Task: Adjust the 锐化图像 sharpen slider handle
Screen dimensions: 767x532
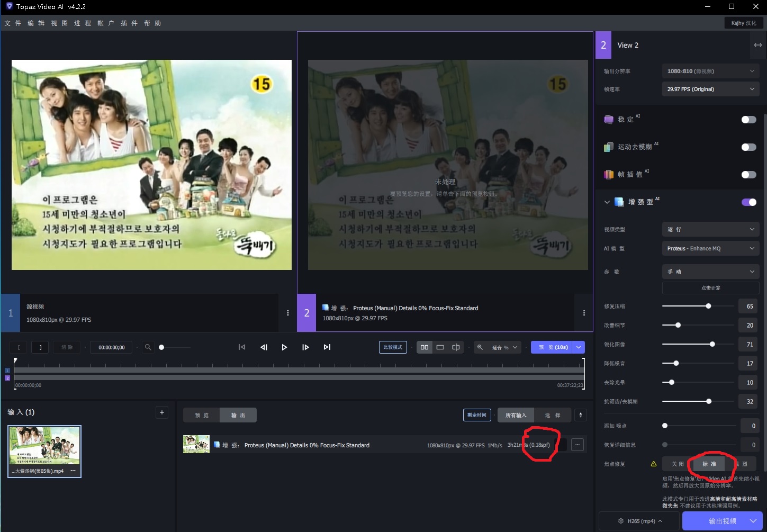Action: [712, 344]
